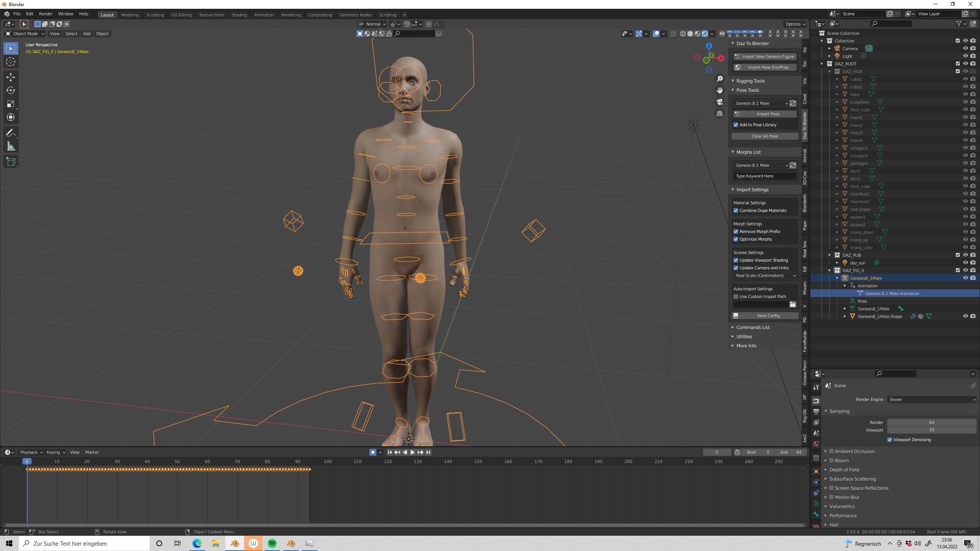Open Spotify from the taskbar
980x551 pixels.
point(272,543)
